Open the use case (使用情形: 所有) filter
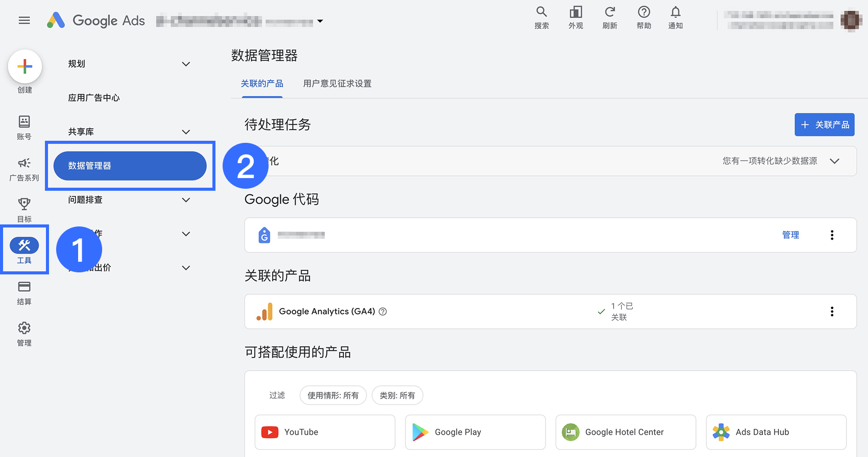 pyautogui.click(x=333, y=395)
